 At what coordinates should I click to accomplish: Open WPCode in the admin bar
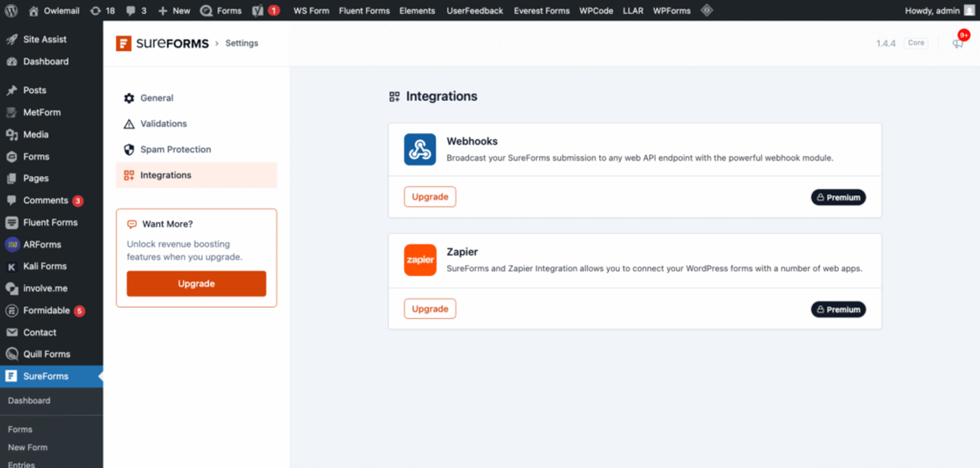click(596, 10)
